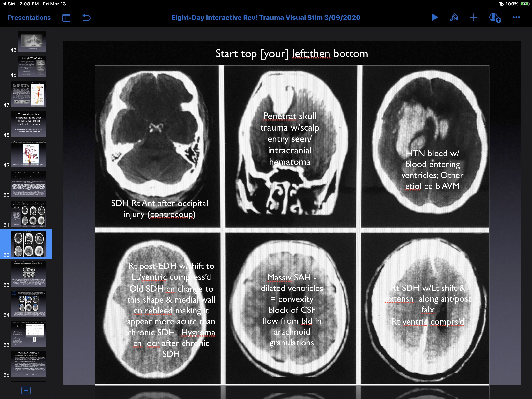This screenshot has width=532, height=399.
Task: Click the slide title text box
Action: (292, 54)
